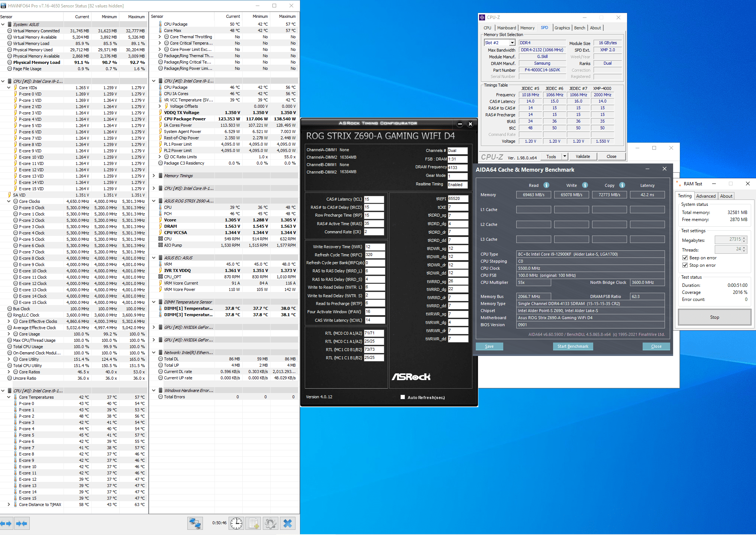The image size is (756, 535).
Task: Click the Read info icon in AIDA64
Action: [546, 185]
